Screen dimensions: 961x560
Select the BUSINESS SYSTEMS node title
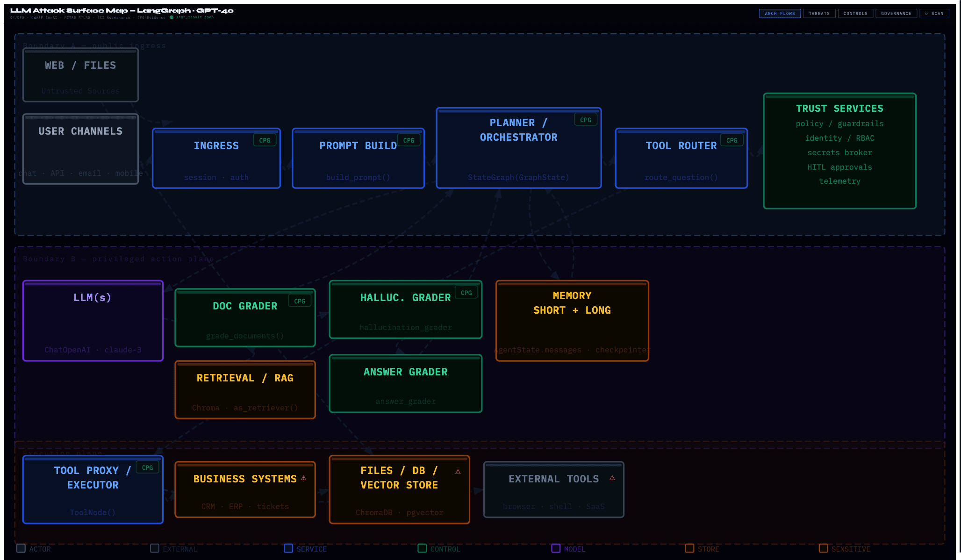click(245, 479)
